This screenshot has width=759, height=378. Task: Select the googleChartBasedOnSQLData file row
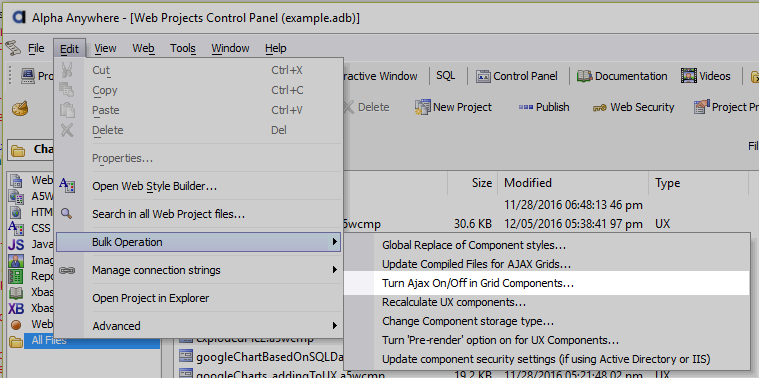coord(261,358)
